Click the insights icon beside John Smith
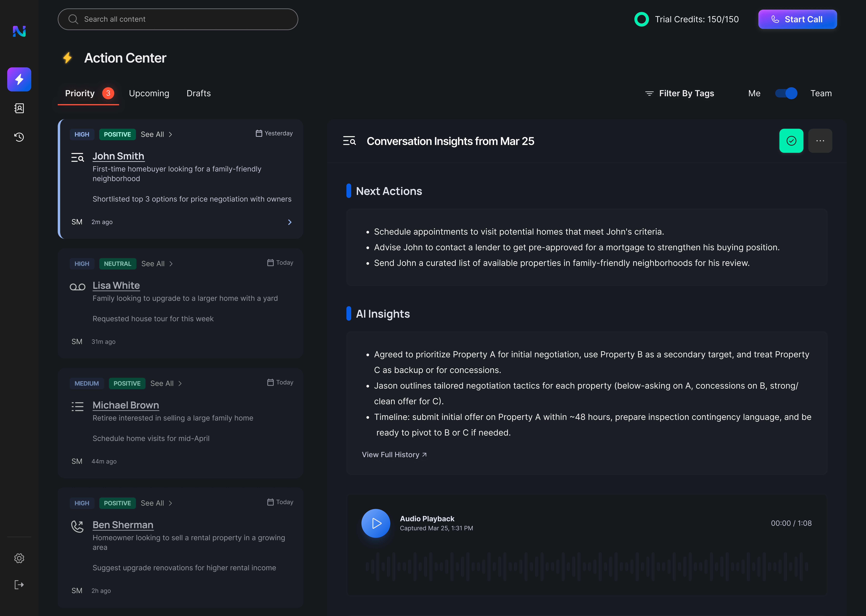The image size is (866, 616). click(78, 157)
